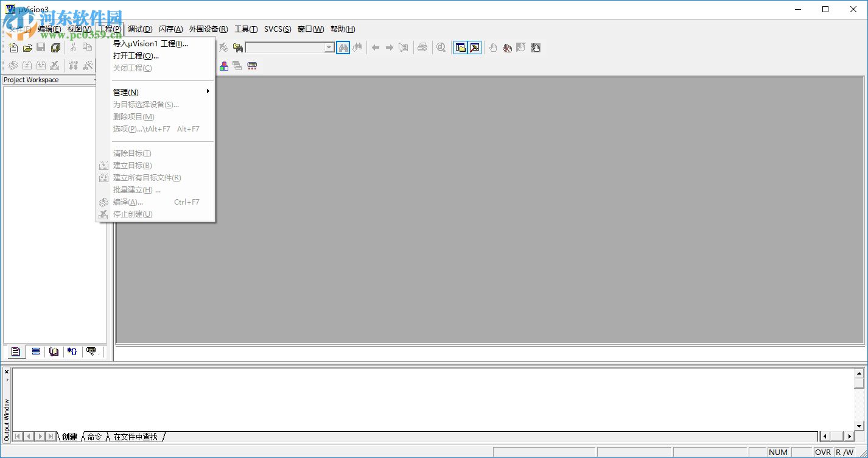Image resolution: width=868 pixels, height=458 pixels.
Task: Open the 调试(D) menu
Action: (x=140, y=29)
